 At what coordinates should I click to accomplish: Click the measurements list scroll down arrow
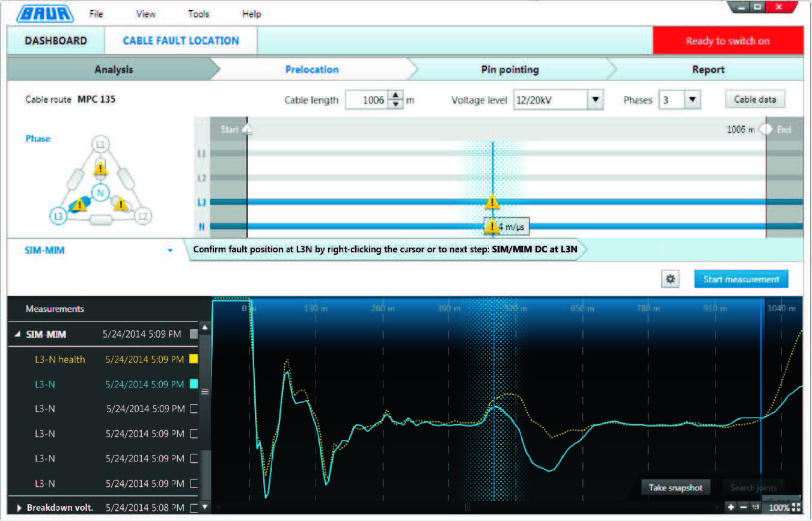click(x=205, y=508)
